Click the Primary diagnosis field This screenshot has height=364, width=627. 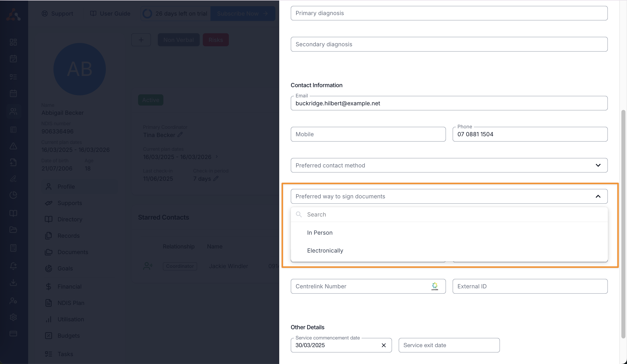449,13
